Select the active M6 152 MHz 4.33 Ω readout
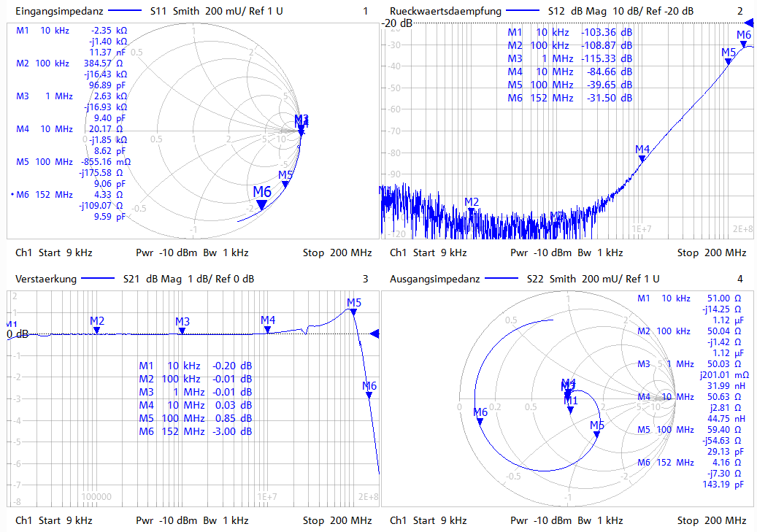Viewport: 757px width, 532px height. [68, 195]
